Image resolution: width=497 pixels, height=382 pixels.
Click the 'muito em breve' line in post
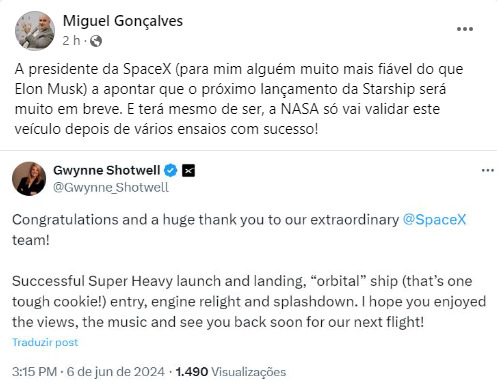pos(67,109)
